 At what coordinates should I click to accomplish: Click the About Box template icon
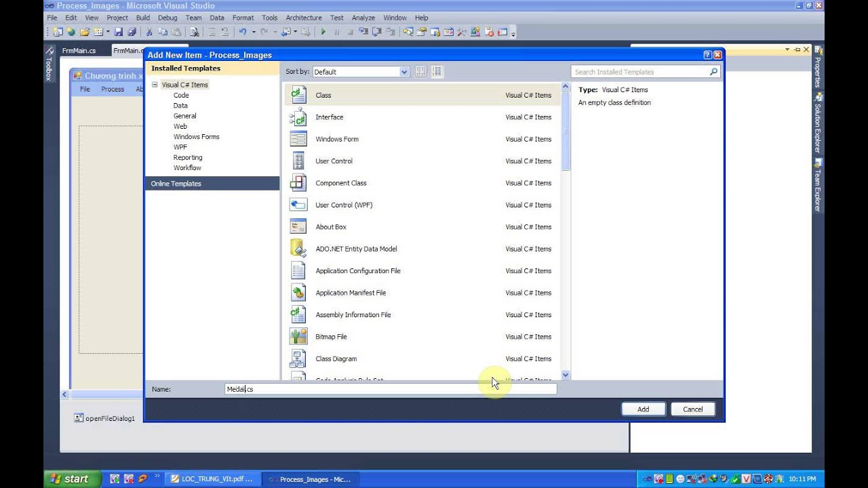(298, 226)
